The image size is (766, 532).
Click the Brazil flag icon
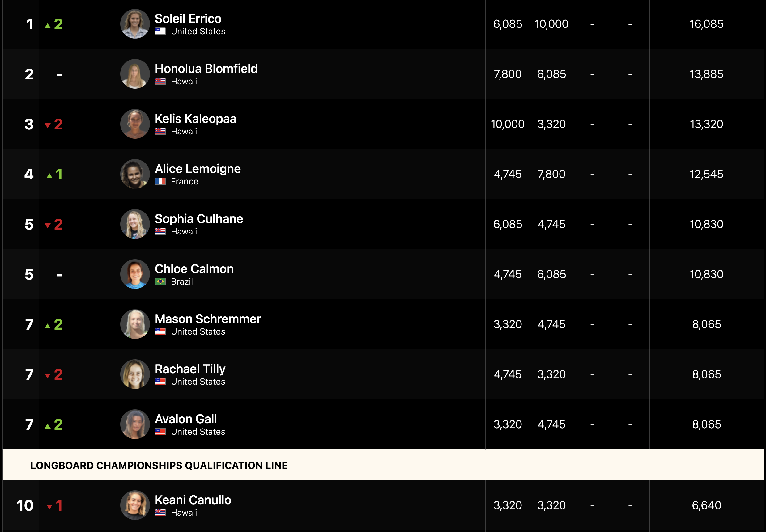pos(160,281)
